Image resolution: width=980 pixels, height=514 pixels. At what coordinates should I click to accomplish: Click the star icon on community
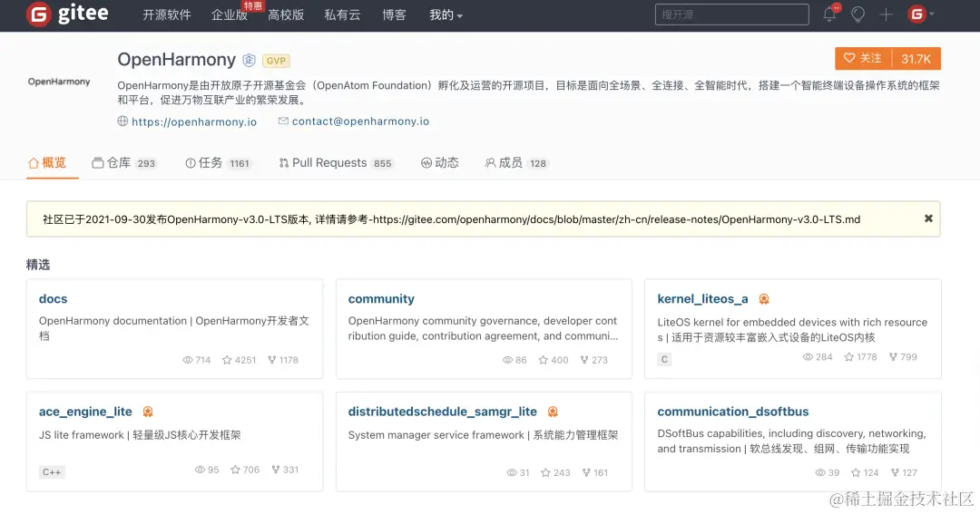pyautogui.click(x=544, y=360)
